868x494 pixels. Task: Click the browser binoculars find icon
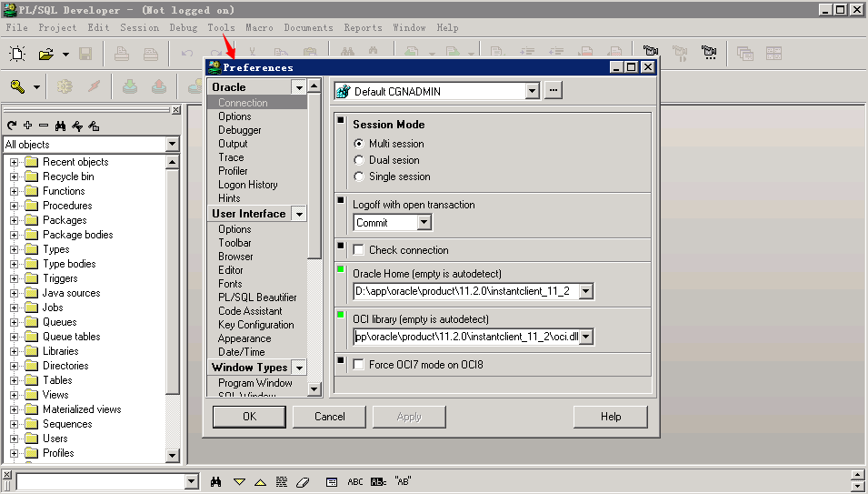tap(60, 126)
